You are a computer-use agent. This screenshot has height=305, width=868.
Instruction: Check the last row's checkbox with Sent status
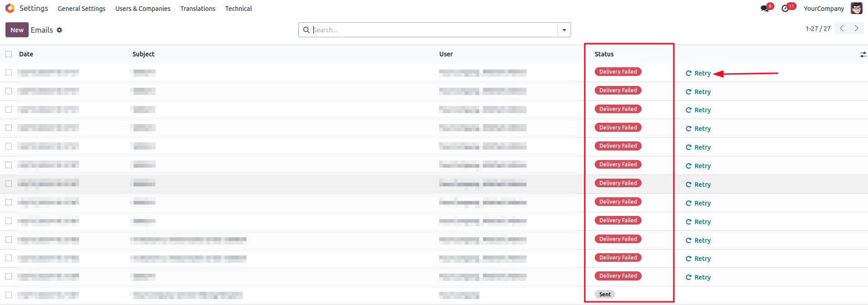[9, 295]
